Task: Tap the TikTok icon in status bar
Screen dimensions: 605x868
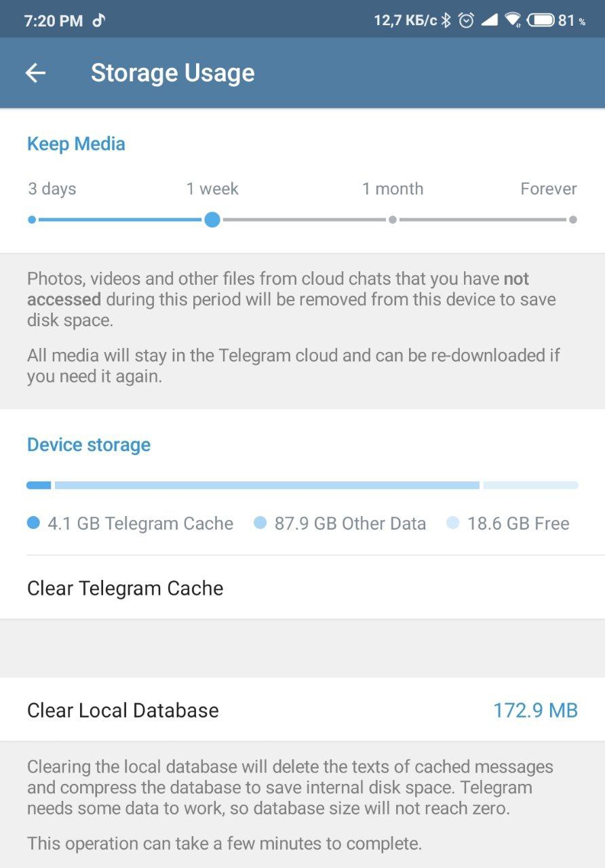Action: (99, 20)
